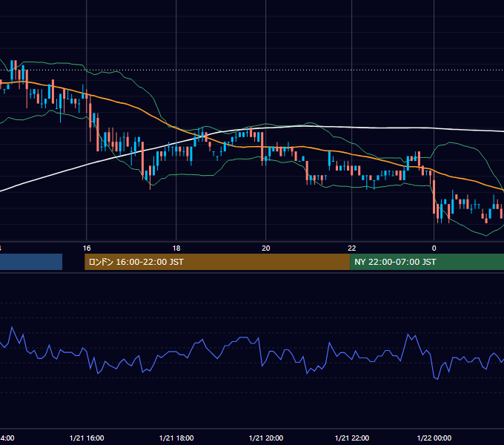The image size is (504, 445).
Task: Click the 16 hour axis label
Action: pos(87,248)
